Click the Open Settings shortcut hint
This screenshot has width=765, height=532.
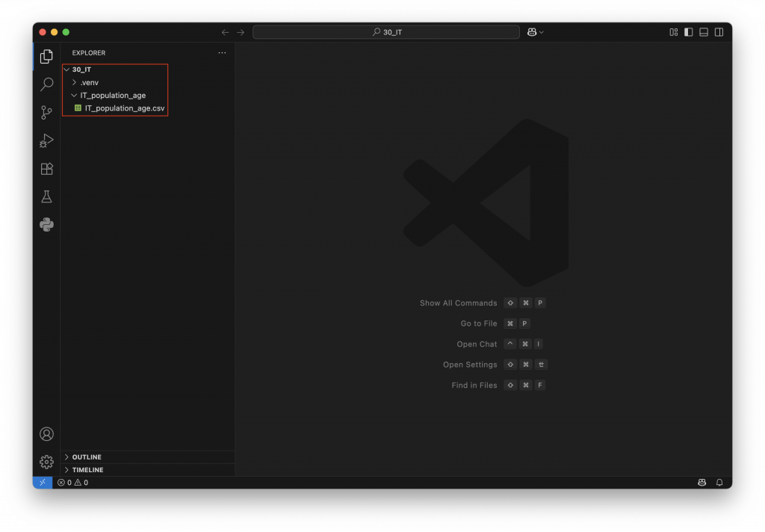pos(495,364)
